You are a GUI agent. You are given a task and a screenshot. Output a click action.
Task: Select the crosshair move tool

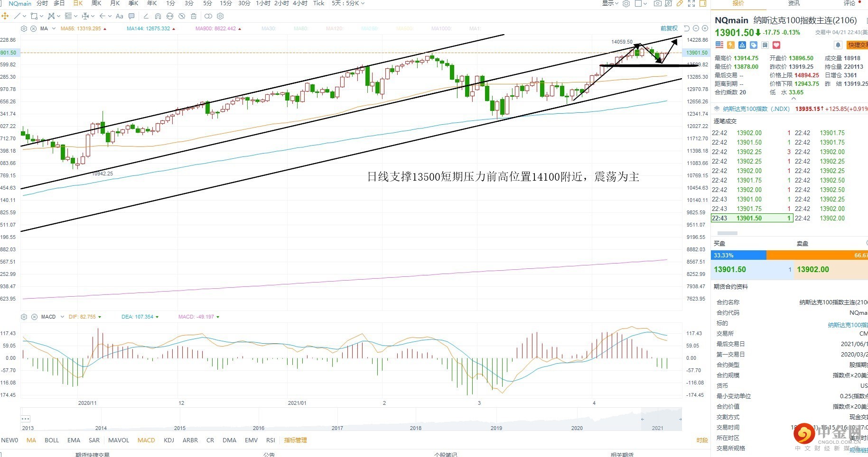coord(5,16)
